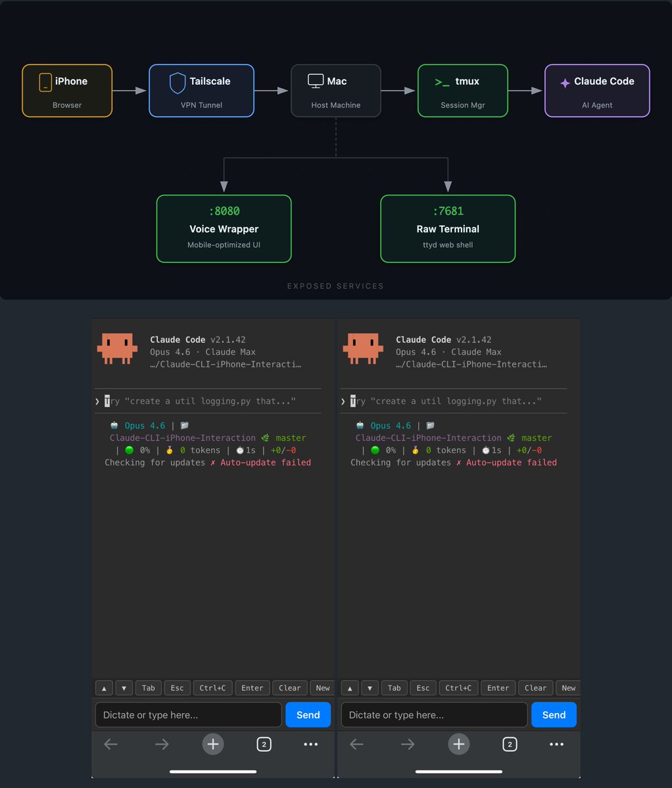672x788 pixels.
Task: Tap the new tab plus button, right phone
Action: click(x=459, y=744)
